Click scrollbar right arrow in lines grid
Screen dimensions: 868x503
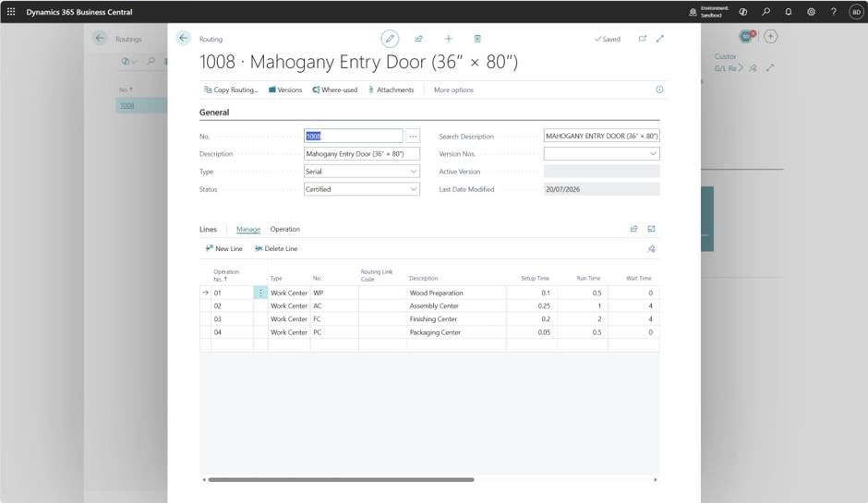click(x=656, y=480)
